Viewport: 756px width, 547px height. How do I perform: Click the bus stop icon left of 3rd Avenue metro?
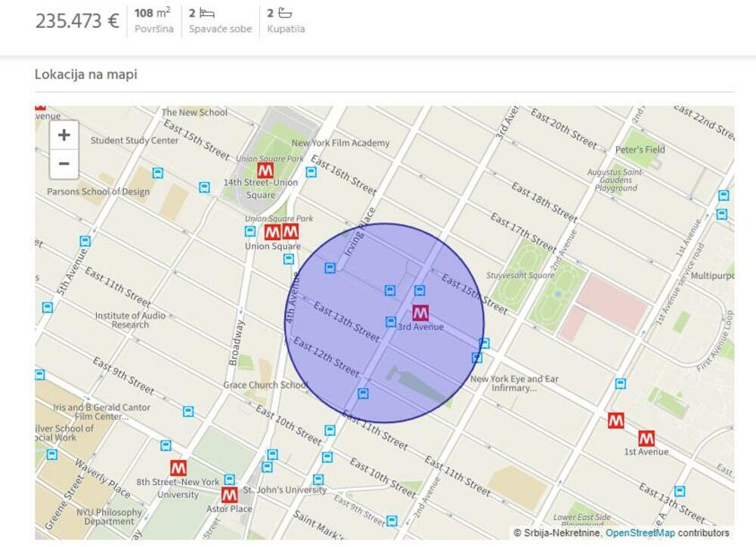(x=391, y=322)
